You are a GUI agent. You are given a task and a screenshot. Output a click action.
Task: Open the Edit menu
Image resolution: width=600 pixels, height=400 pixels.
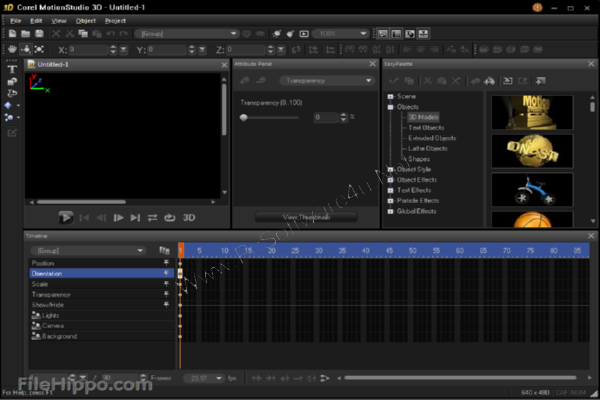click(x=36, y=21)
